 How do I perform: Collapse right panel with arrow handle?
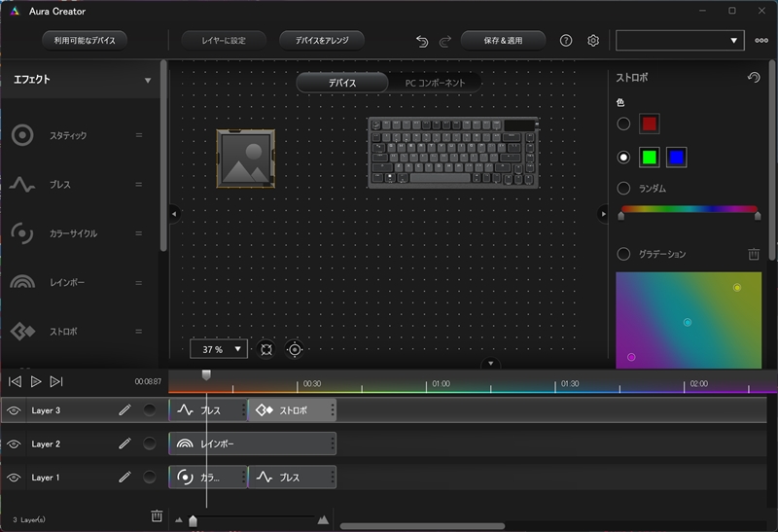(603, 214)
